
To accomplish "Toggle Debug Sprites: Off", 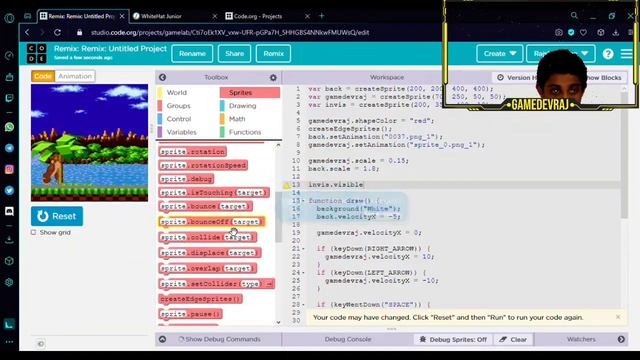I will click(453, 339).
